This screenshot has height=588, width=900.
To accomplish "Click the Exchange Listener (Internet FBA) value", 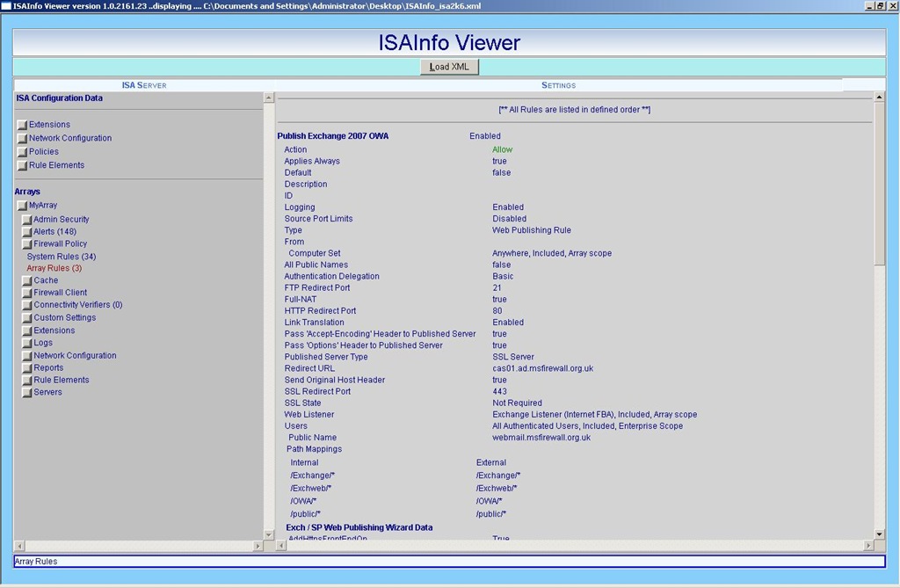I will pos(595,415).
